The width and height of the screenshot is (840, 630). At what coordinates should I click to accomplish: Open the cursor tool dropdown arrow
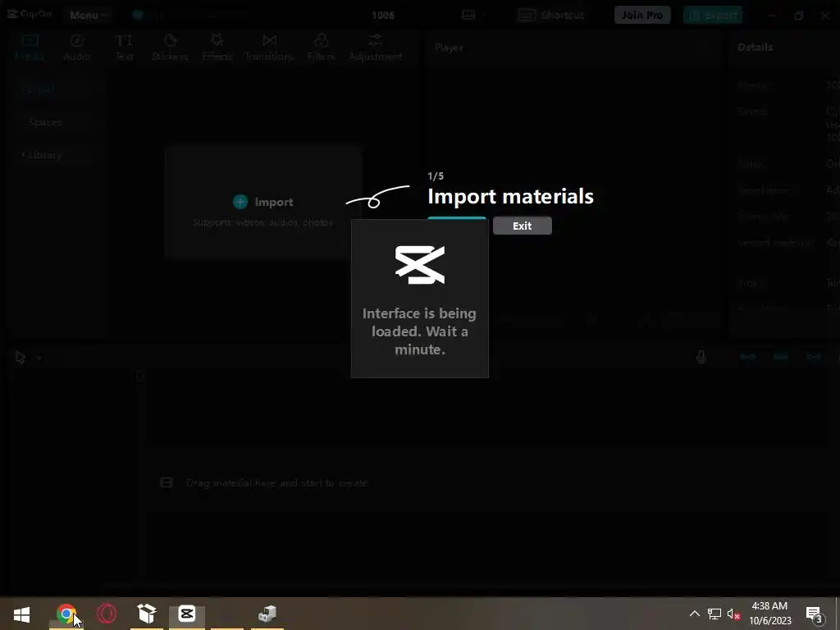point(39,358)
